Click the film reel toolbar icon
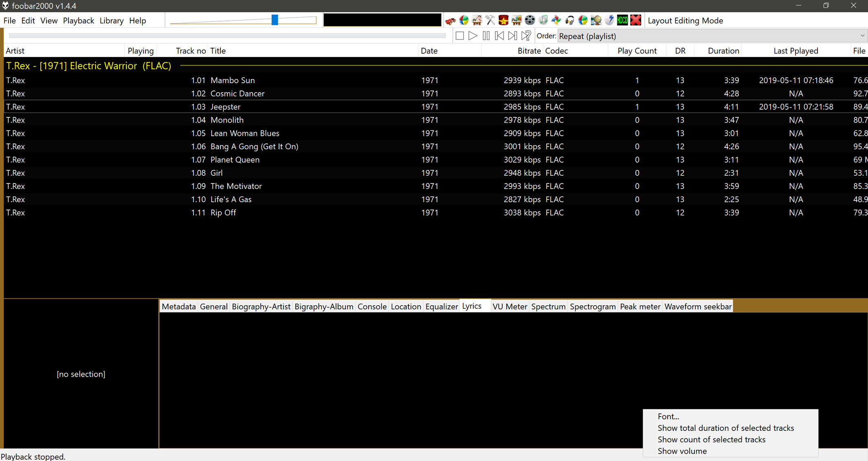This screenshot has height=461, width=868. (x=530, y=20)
